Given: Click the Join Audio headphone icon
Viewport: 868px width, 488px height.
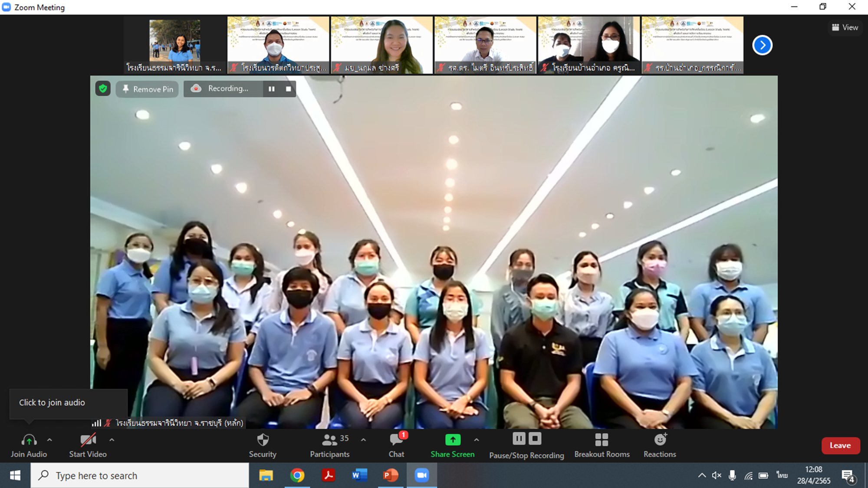Looking at the screenshot, I should (x=29, y=440).
